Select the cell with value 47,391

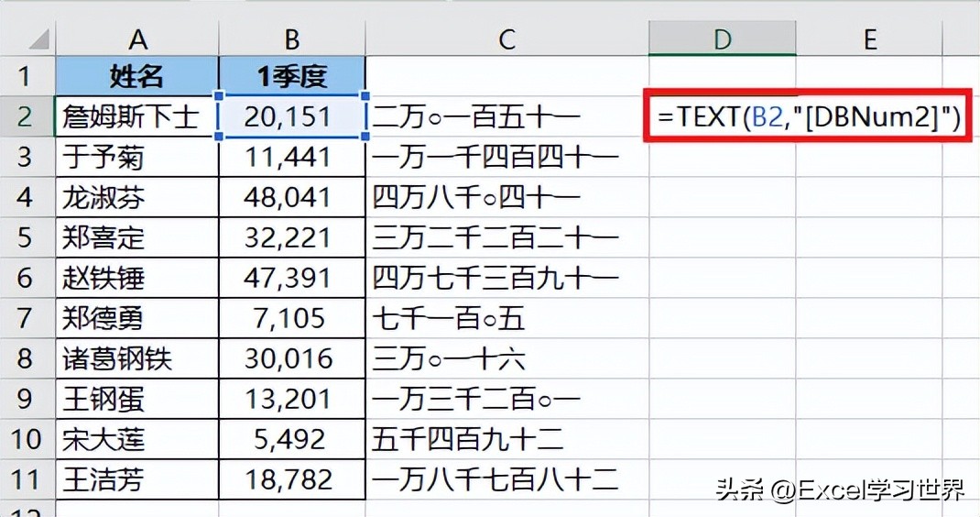(292, 278)
